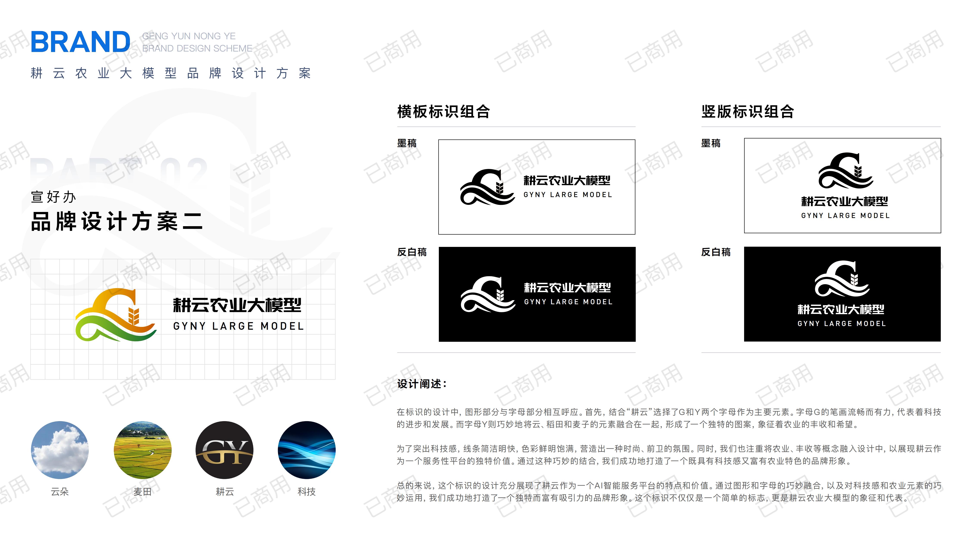This screenshot has height=552, width=980.
Task: Click the GYNY LARGE MODEL text
Action: (240, 326)
